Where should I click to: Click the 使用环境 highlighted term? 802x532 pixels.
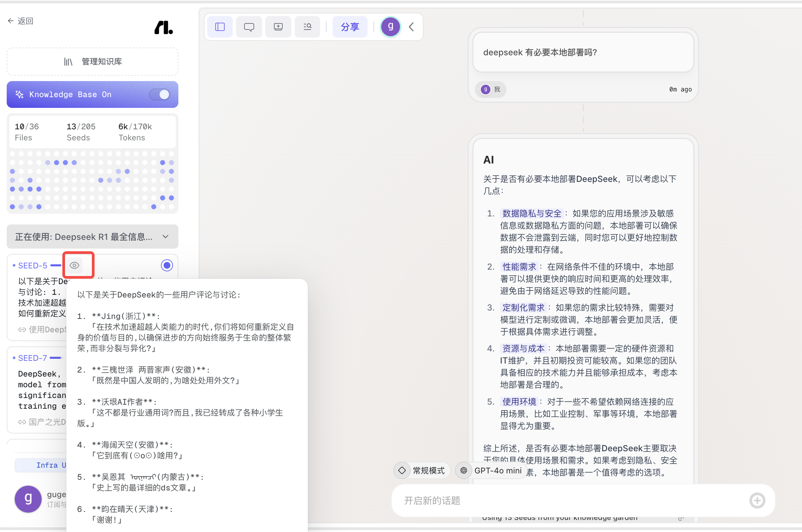pos(519,402)
